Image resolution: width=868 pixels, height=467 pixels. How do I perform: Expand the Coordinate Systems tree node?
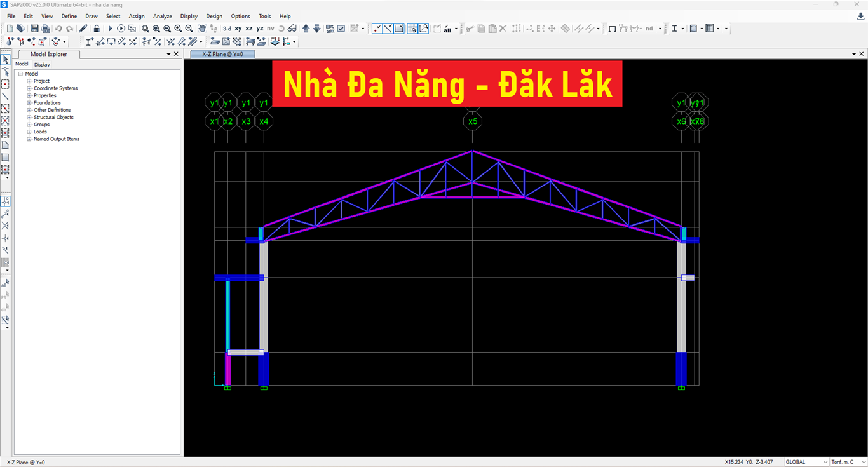coord(29,88)
